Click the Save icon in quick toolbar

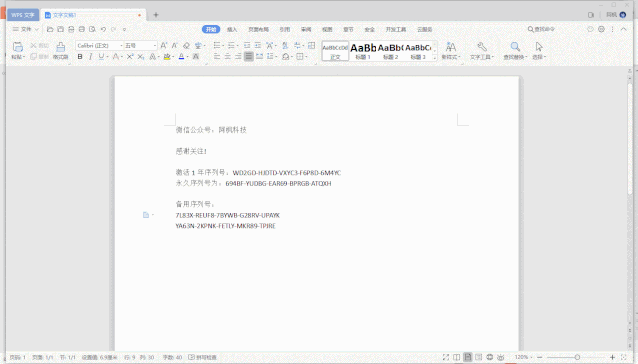[x=61, y=29]
